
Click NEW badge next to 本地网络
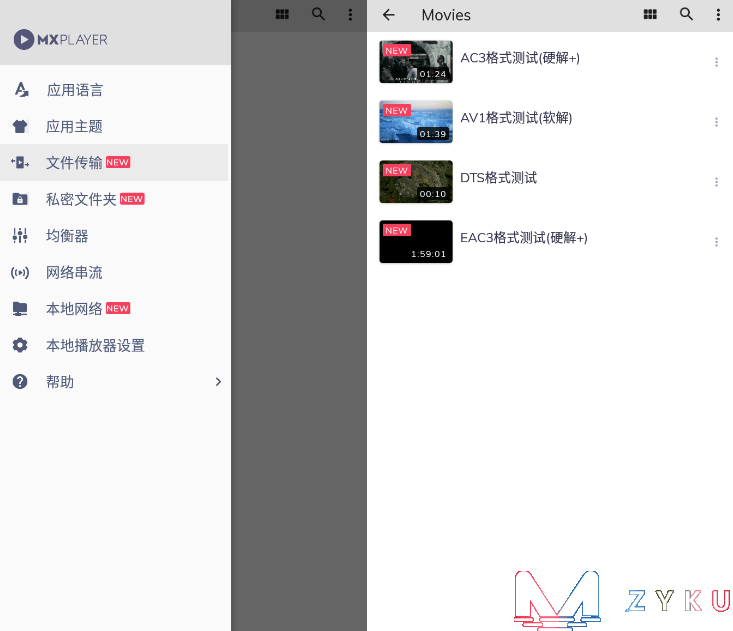click(x=118, y=308)
